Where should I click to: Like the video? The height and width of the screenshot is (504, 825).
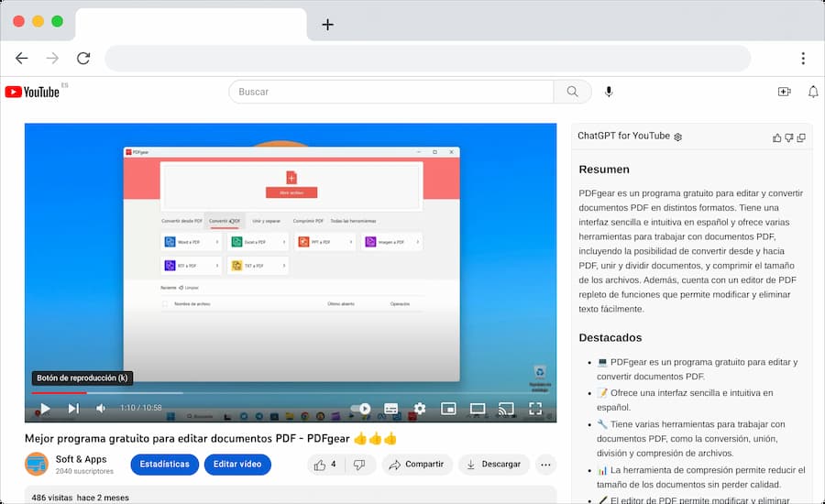click(324, 465)
